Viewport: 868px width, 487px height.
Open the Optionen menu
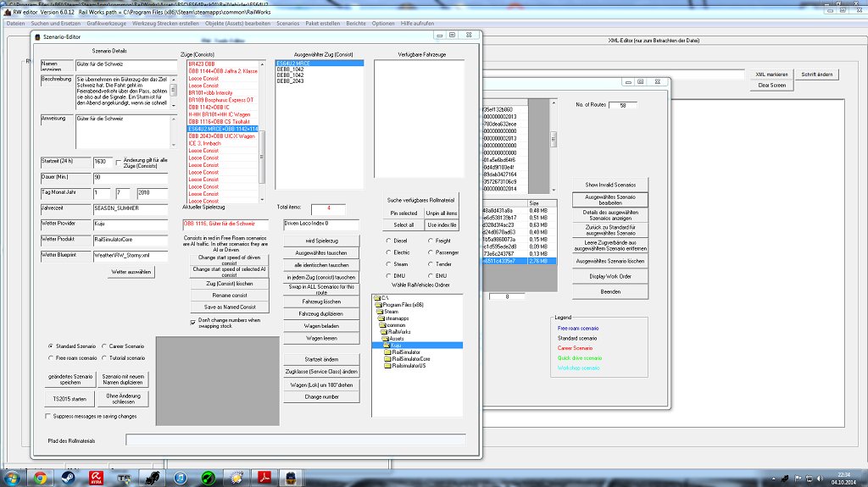click(x=383, y=23)
